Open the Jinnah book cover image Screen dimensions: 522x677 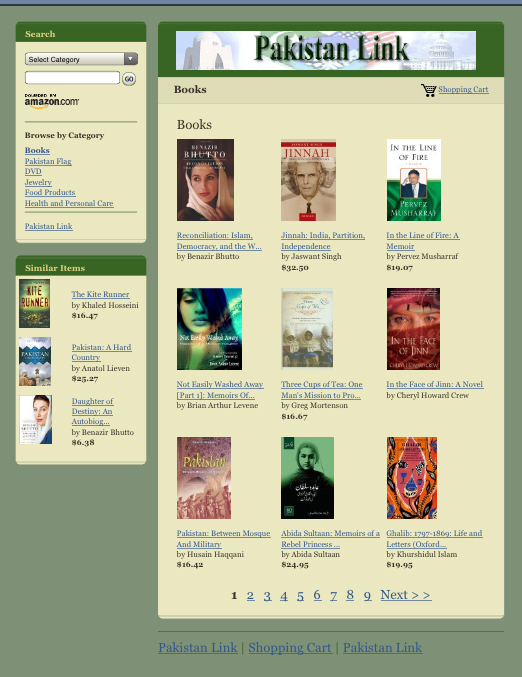click(308, 180)
